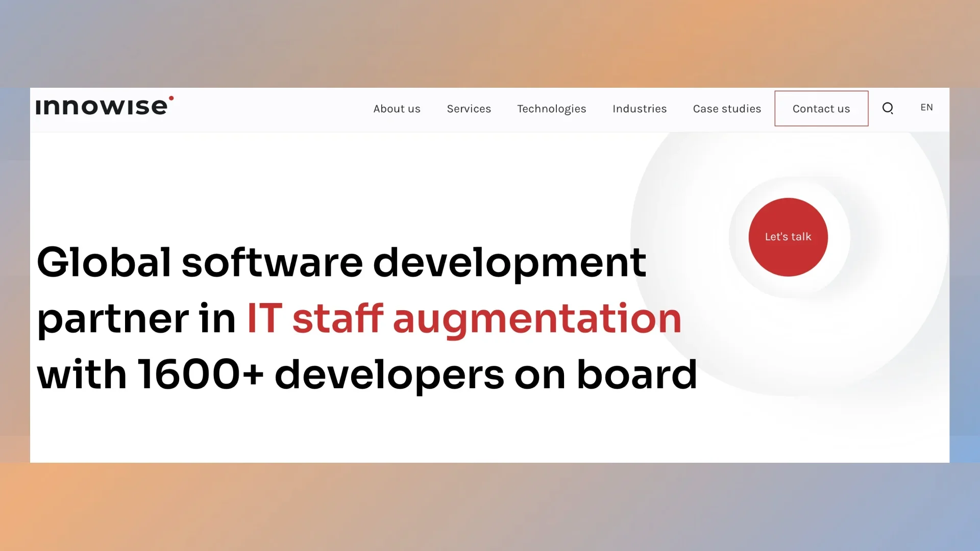Click the words on board
Screen dimensions: 980x551
(x=605, y=375)
